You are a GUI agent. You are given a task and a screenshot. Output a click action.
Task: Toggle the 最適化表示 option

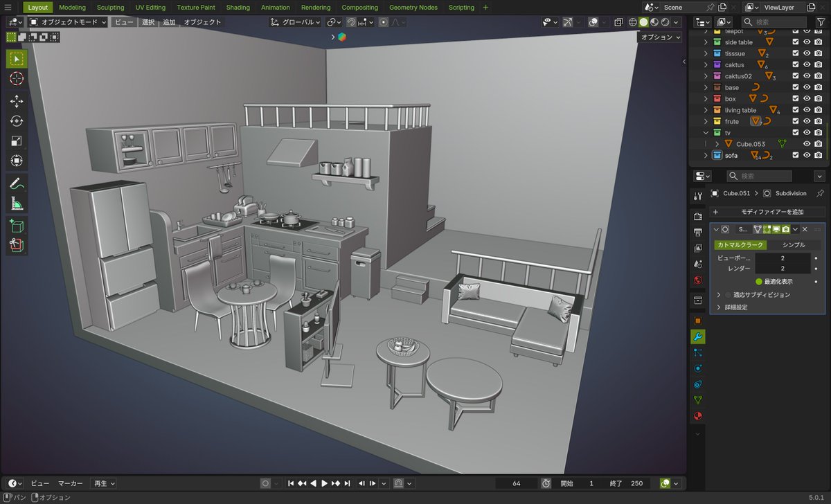759,282
